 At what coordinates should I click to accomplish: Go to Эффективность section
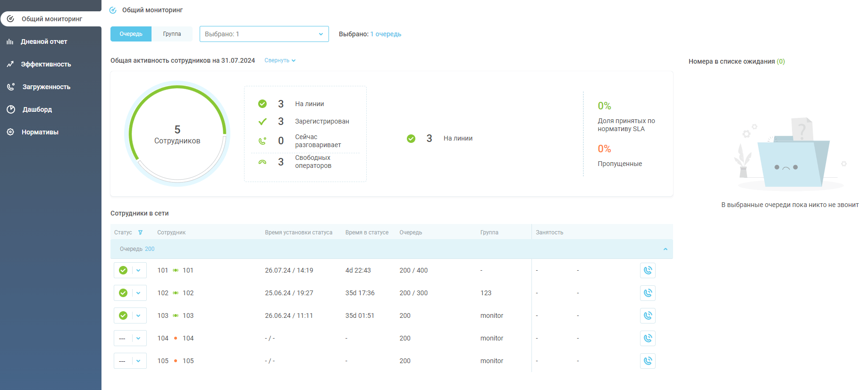click(46, 64)
